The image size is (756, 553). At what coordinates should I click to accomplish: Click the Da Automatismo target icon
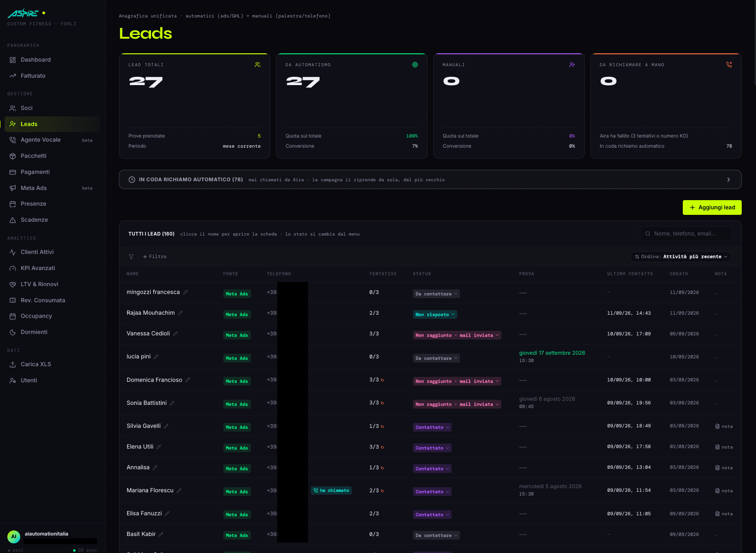click(415, 65)
